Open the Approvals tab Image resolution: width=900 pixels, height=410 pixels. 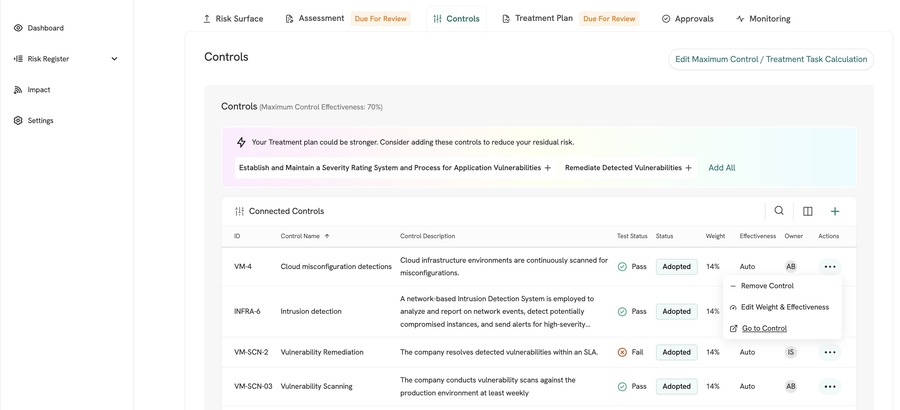point(688,19)
